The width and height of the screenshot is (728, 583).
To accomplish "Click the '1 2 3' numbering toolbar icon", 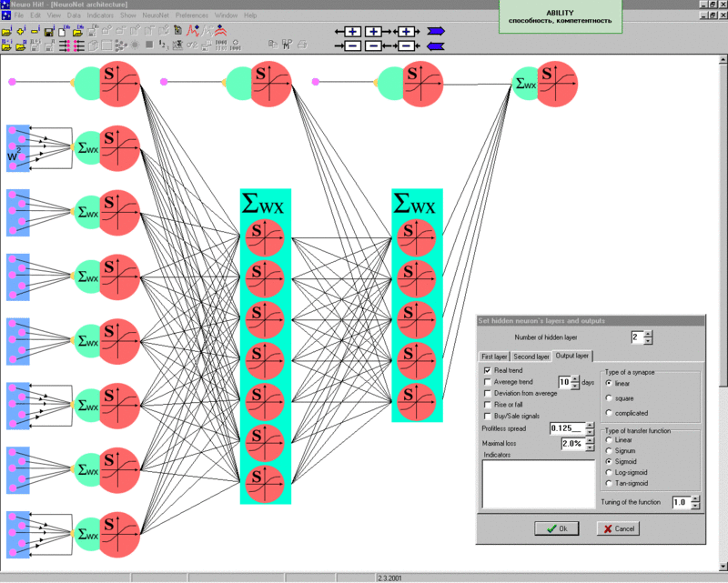I will click(x=164, y=45).
